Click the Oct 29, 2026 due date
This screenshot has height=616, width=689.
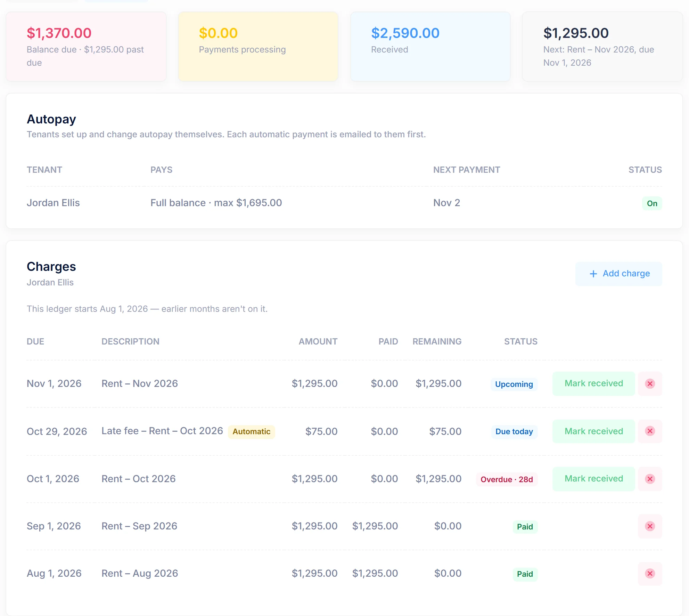57,431
